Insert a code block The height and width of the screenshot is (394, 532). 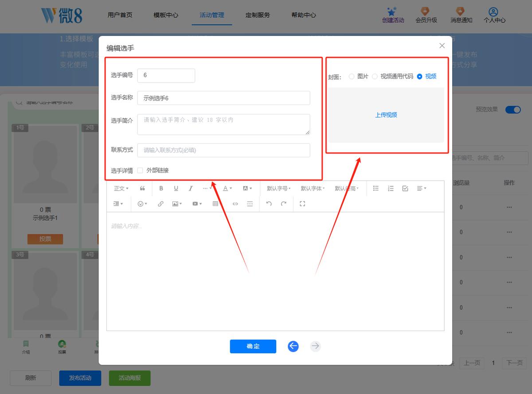pyautogui.click(x=235, y=204)
